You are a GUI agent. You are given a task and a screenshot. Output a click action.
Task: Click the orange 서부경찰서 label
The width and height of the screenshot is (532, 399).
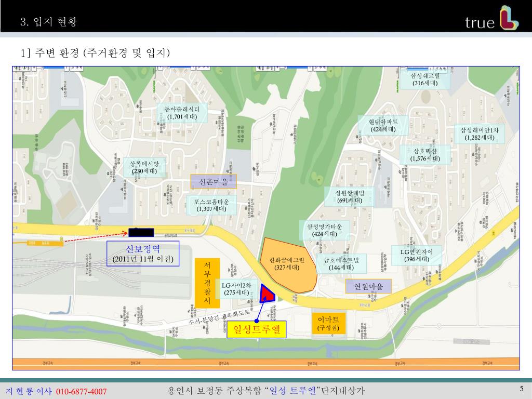click(x=207, y=283)
